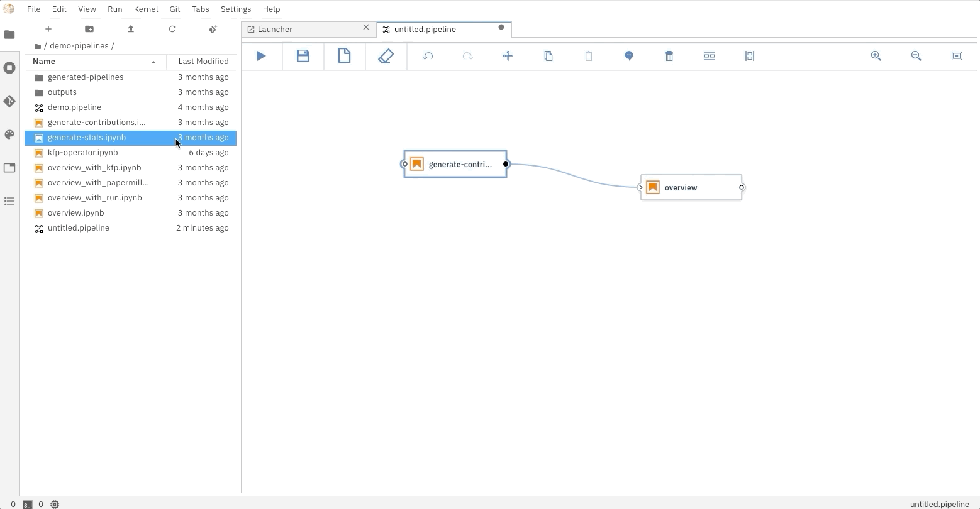Viewport: 980px width, 509px height.
Task: Select the outputs folder
Action: tap(131, 92)
